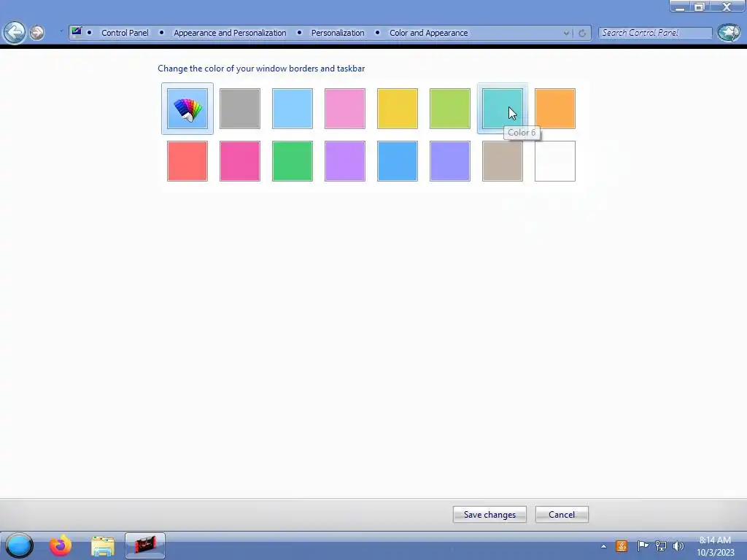Image resolution: width=747 pixels, height=560 pixels.
Task: Pick the yellow color swatch
Action: click(398, 109)
